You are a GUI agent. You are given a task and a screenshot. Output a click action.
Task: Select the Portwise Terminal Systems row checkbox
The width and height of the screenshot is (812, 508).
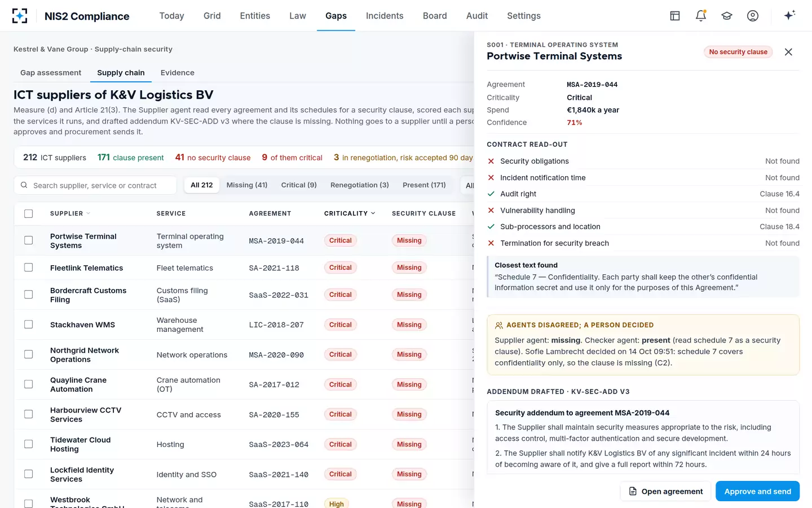tap(29, 240)
